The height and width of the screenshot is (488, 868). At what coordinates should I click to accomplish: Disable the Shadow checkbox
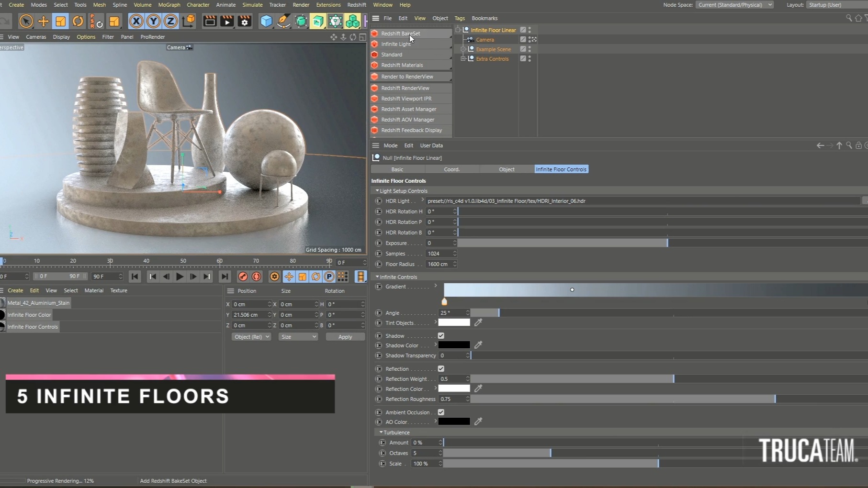click(441, 336)
